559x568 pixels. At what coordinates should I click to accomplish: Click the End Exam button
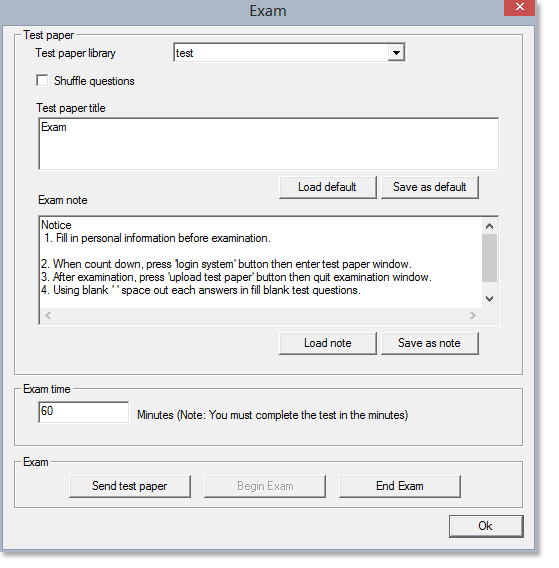(400, 486)
